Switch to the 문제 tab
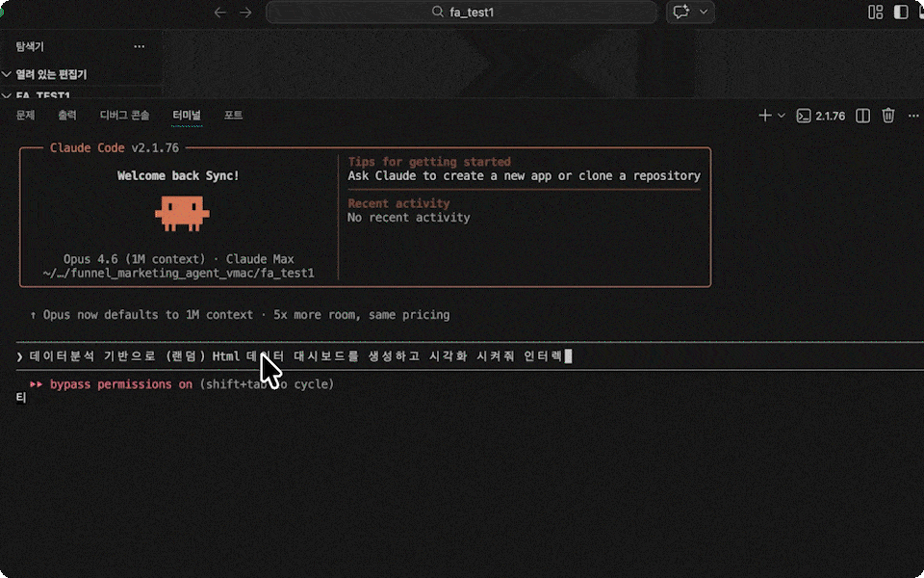 coord(25,115)
